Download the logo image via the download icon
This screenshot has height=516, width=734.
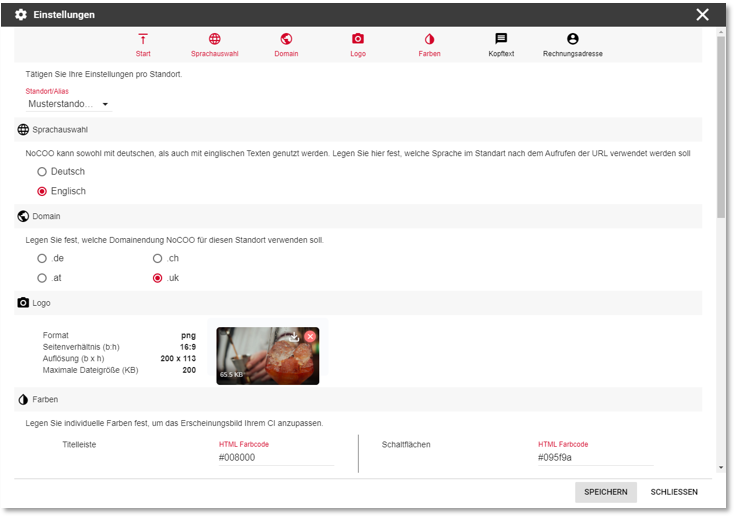click(x=294, y=337)
